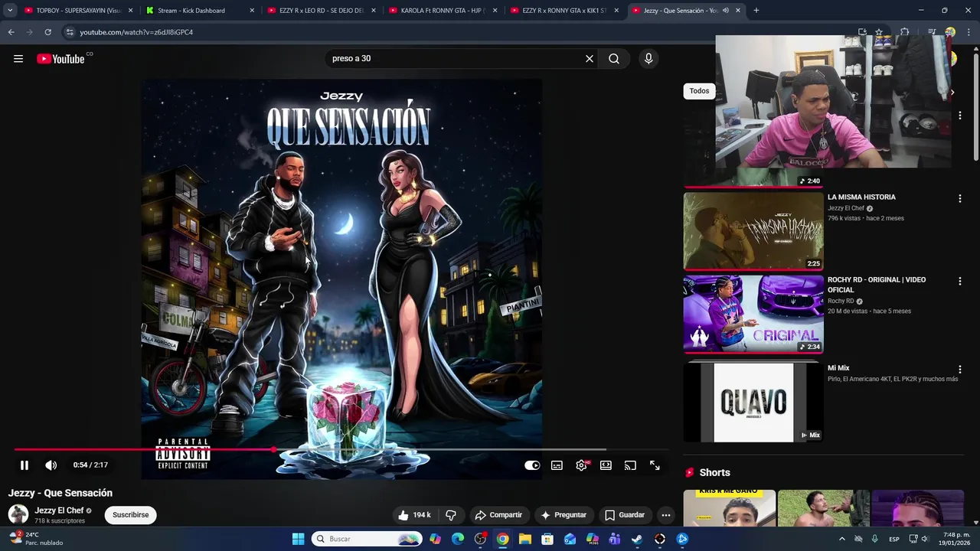
Task: Open options for the top recommended video
Action: point(959,116)
